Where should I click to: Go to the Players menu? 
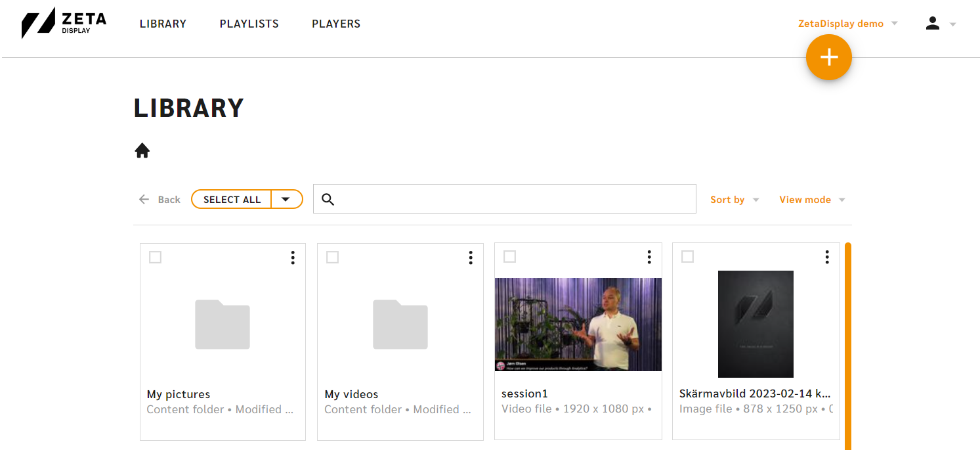click(x=336, y=24)
